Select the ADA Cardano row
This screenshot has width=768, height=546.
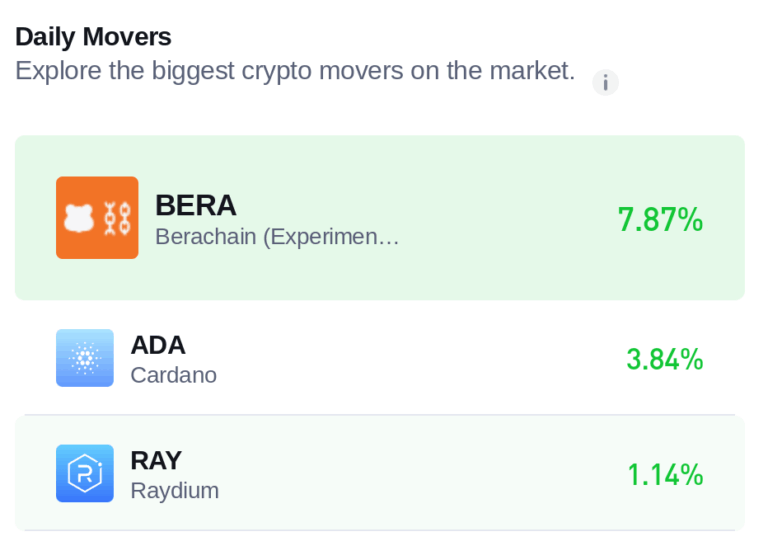coord(380,358)
